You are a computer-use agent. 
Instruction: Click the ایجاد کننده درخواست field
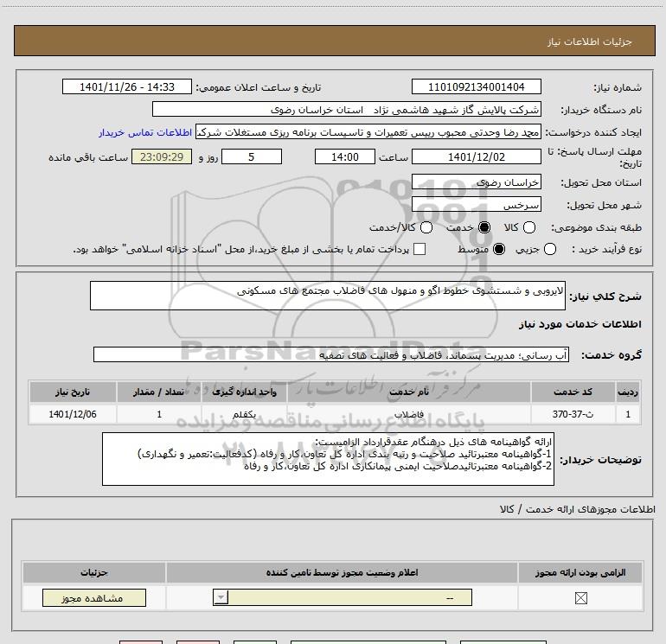368,132
